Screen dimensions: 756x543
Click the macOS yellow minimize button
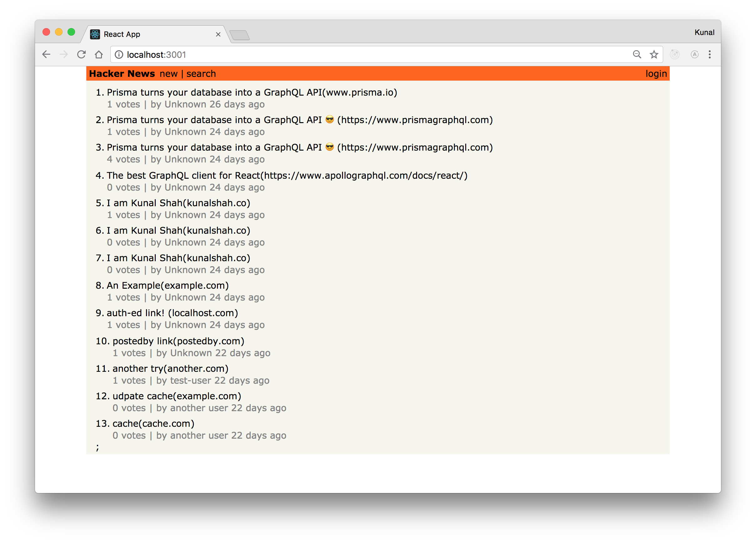tap(59, 32)
